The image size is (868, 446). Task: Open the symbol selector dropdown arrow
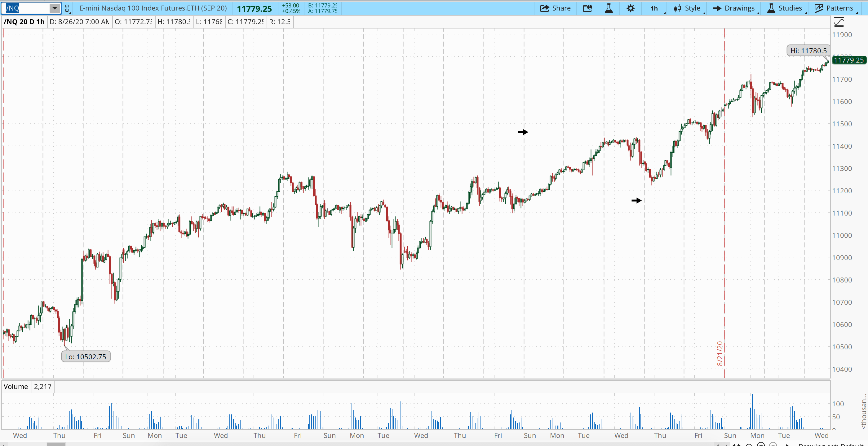55,8
